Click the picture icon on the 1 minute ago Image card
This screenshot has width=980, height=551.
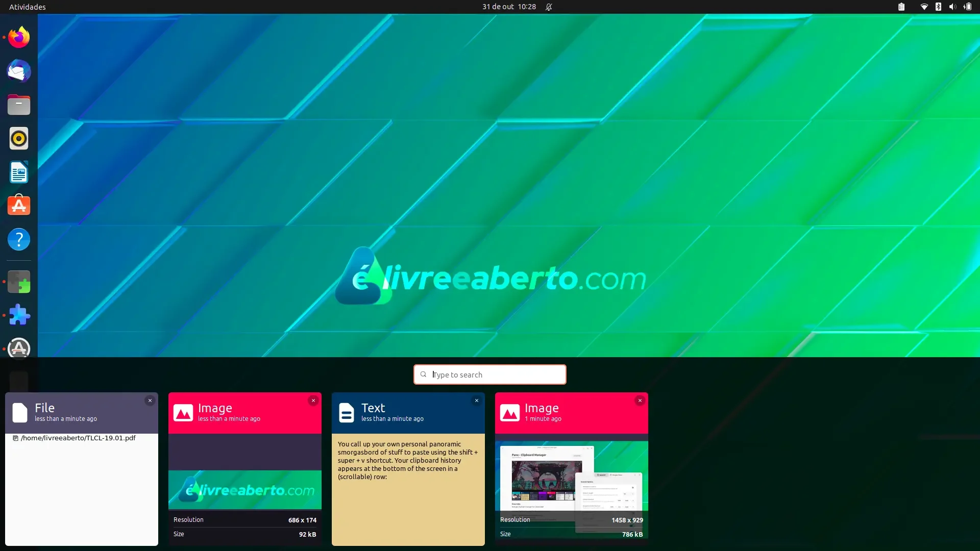pos(510,412)
